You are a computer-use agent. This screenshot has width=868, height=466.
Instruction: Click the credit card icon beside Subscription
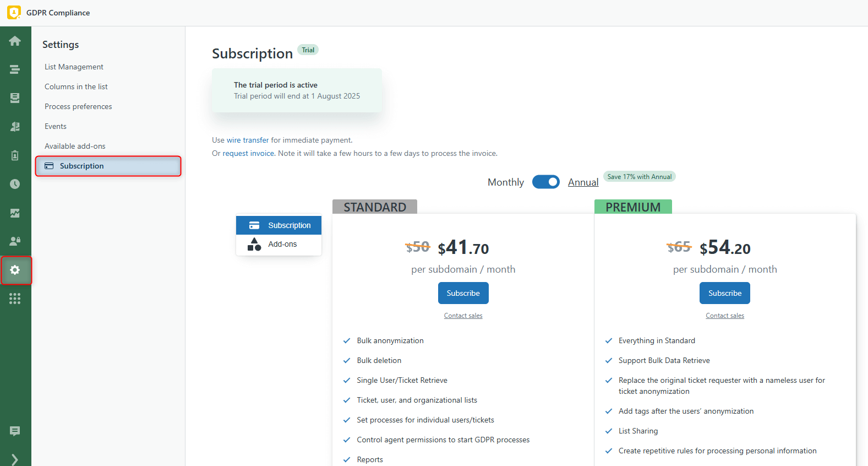[x=49, y=166]
